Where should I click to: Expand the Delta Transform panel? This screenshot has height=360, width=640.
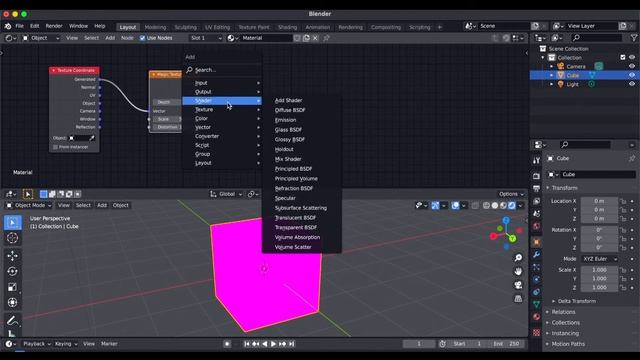pyautogui.click(x=576, y=301)
